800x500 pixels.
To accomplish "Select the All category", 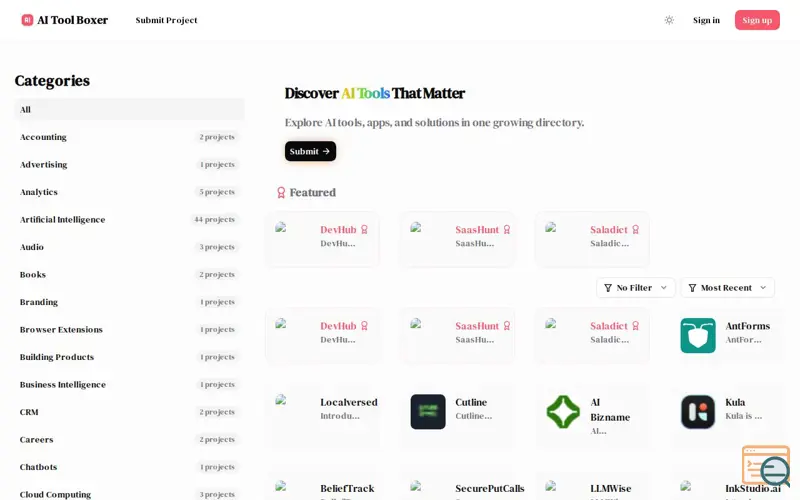I will [x=129, y=109].
